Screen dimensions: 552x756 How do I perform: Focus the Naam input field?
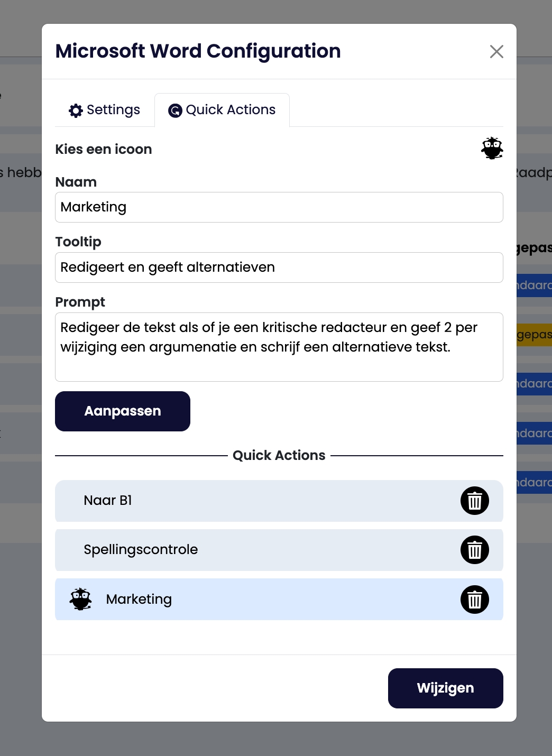(x=279, y=207)
